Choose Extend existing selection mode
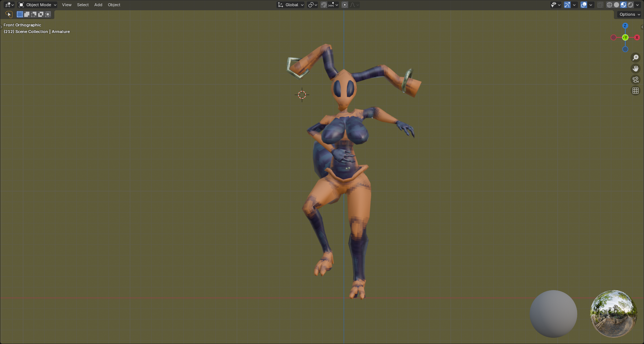This screenshot has width=644, height=344. 27,14
